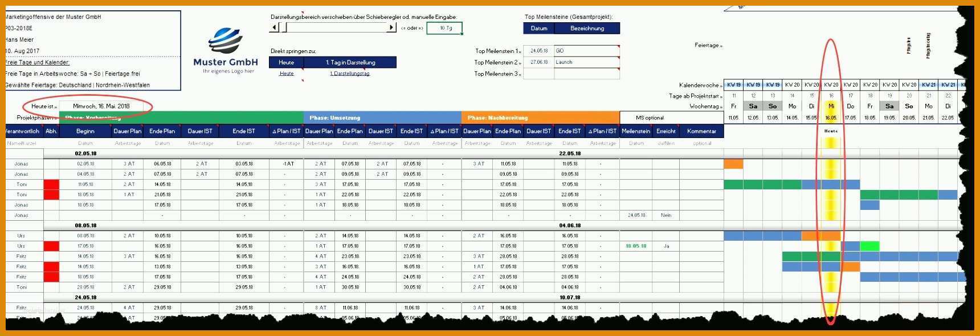Screen dimensions: 980x336
Task: Click the '1. Tag in Darstellung' button
Action: [x=350, y=62]
